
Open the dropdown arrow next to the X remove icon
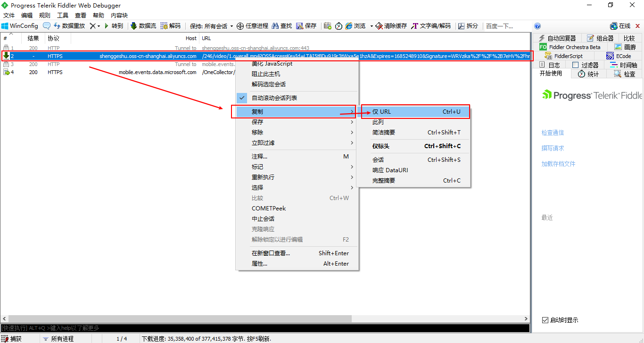tap(99, 26)
